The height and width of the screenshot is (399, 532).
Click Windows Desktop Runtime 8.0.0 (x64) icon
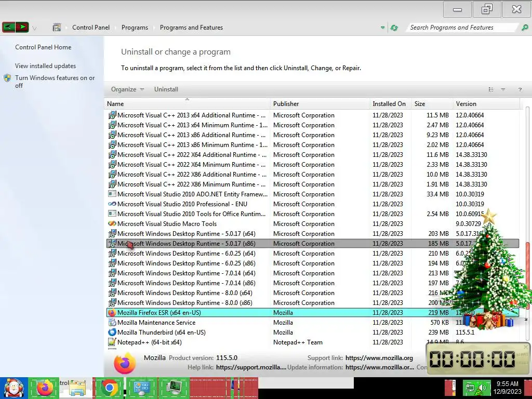tap(112, 293)
